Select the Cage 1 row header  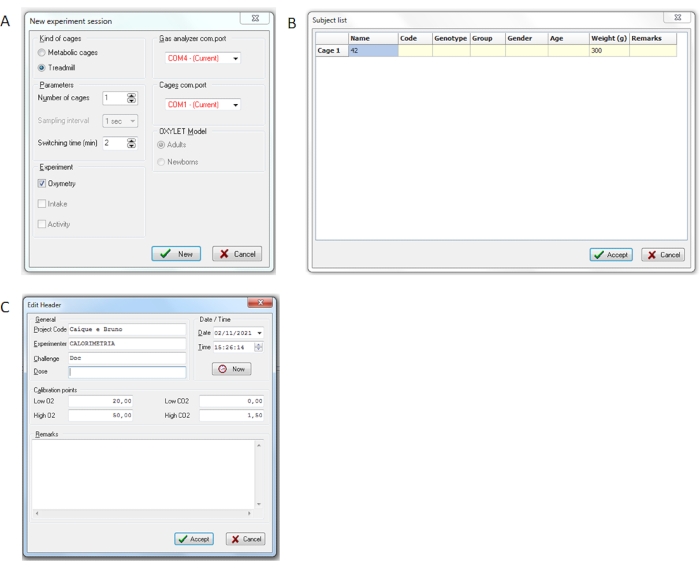[x=332, y=50]
